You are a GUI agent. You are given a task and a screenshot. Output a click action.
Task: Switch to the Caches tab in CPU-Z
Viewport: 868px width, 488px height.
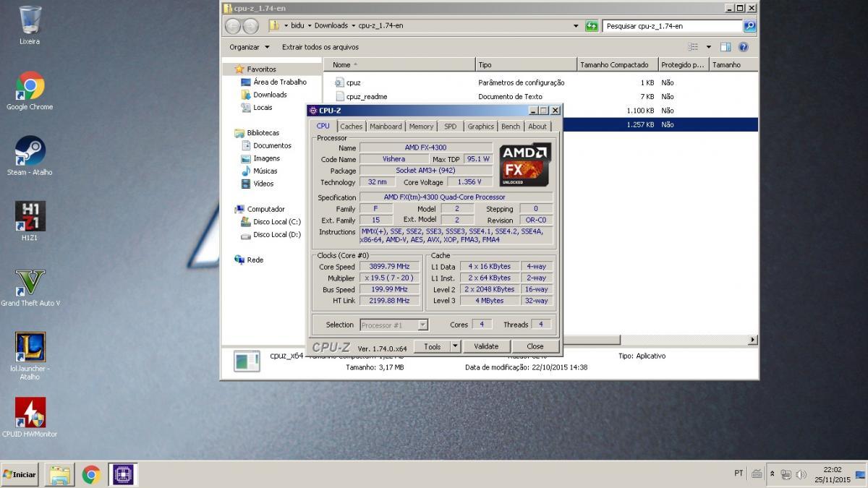(x=352, y=127)
